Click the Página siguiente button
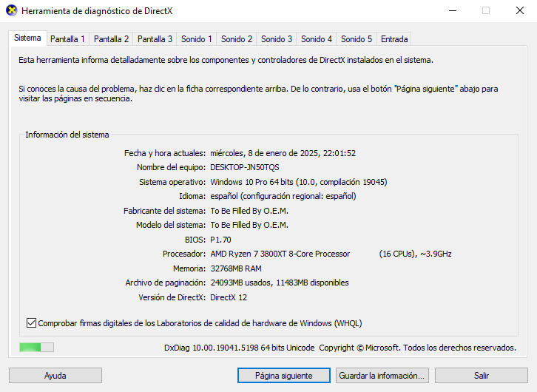 click(x=283, y=376)
